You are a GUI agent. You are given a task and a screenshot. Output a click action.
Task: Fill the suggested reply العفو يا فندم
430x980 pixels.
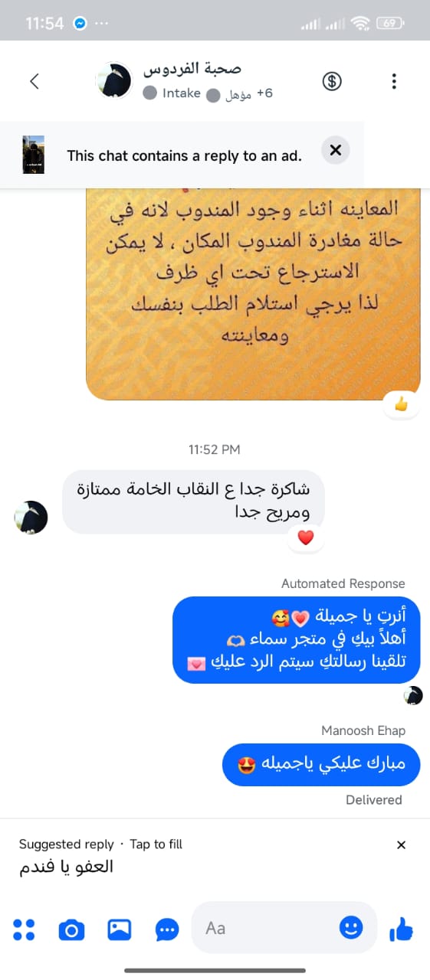click(x=66, y=867)
